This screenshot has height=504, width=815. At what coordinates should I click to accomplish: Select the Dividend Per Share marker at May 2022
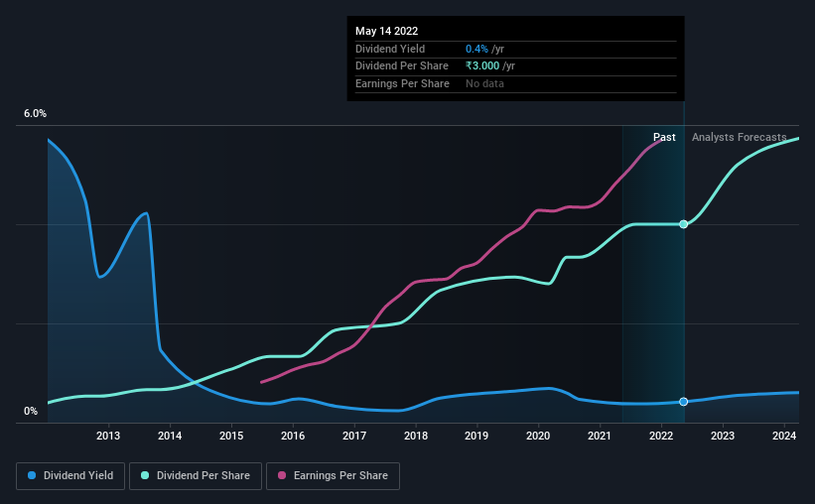click(x=684, y=224)
